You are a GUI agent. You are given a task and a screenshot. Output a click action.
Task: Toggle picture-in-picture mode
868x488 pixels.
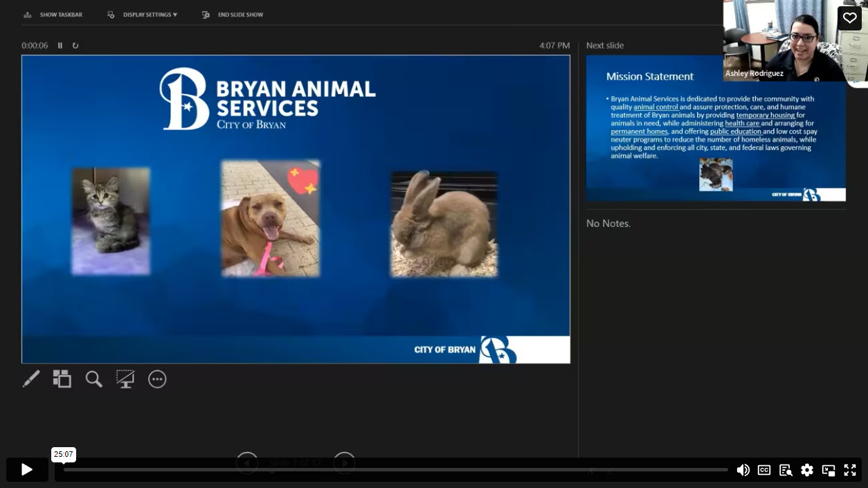[829, 470]
